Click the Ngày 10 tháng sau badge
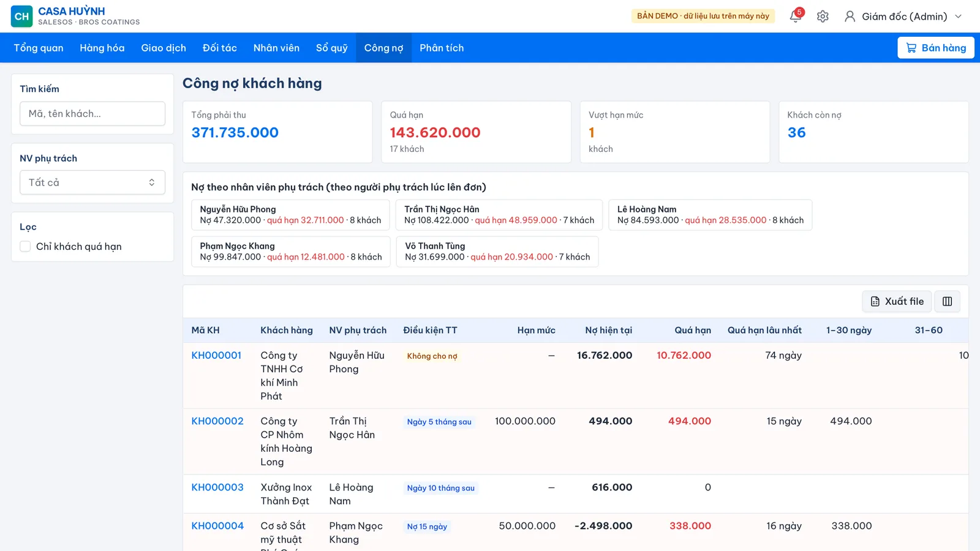This screenshot has height=551, width=980. click(x=441, y=489)
